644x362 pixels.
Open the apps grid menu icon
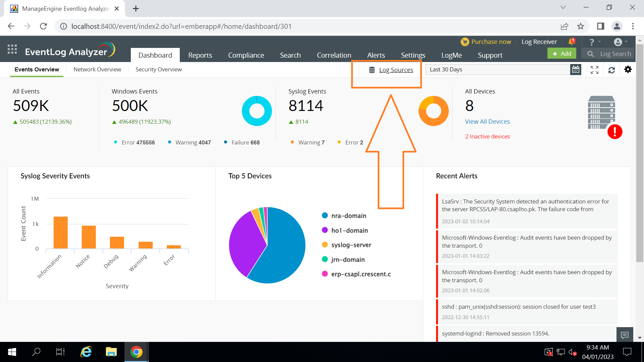pos(12,49)
